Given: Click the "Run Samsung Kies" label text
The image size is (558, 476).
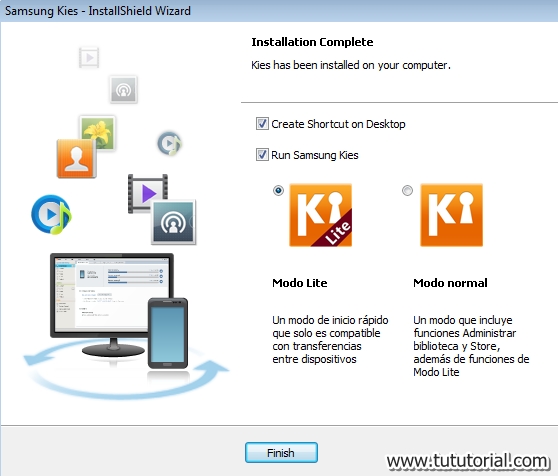Looking at the screenshot, I should pos(315,155).
